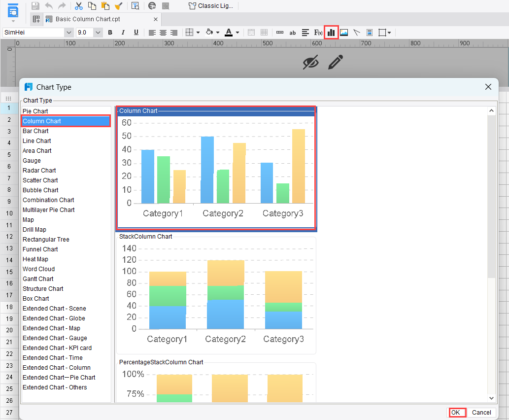Image resolution: width=509 pixels, height=420 pixels.
Task: Insert a chart using the chart icon
Action: (x=331, y=32)
